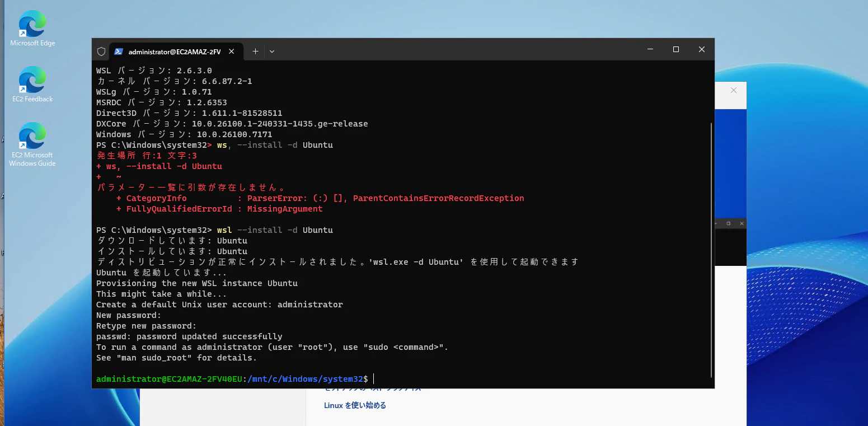868x426 pixels.
Task: Maximize the Terminal window
Action: pos(676,49)
